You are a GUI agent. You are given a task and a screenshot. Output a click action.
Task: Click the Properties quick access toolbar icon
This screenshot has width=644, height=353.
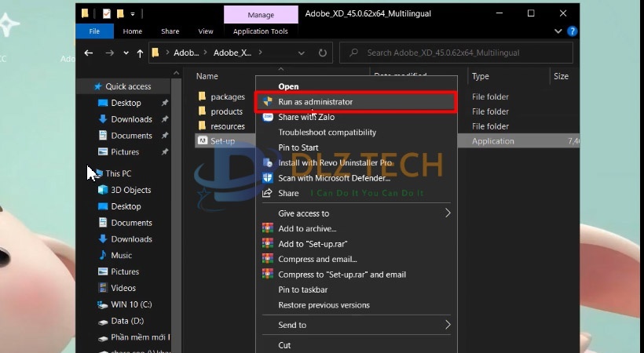point(107,13)
